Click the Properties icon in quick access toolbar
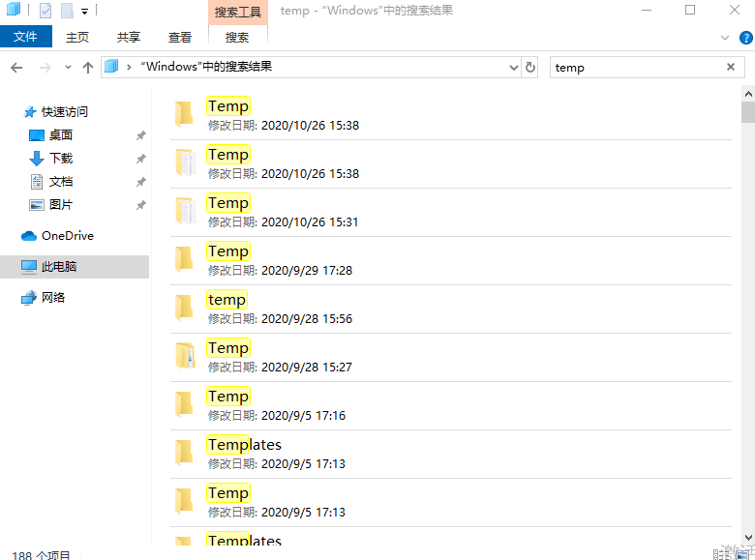Screen dimensions: 755x560 point(45,10)
